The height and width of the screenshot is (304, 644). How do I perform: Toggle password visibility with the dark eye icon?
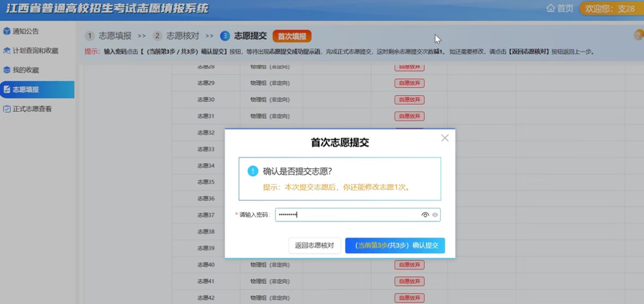click(x=425, y=215)
